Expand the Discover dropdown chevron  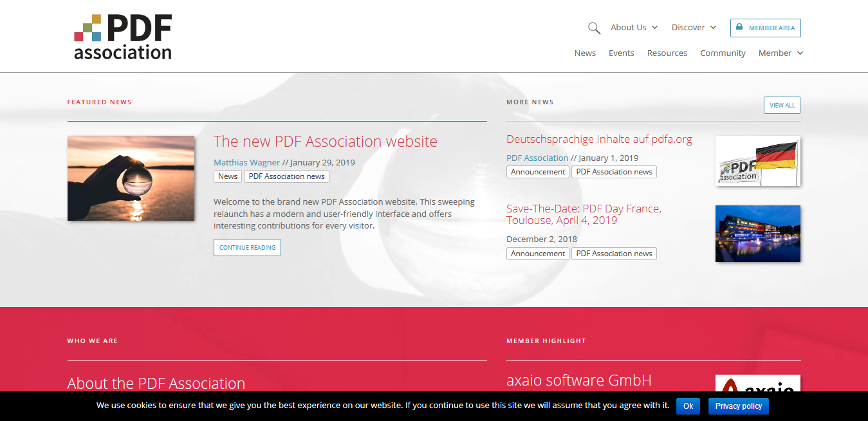tap(713, 28)
